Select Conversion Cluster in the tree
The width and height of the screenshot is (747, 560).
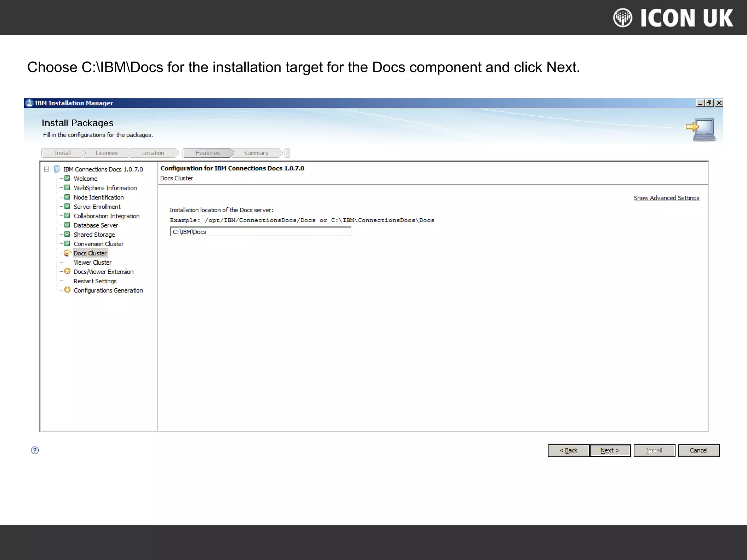(x=98, y=244)
